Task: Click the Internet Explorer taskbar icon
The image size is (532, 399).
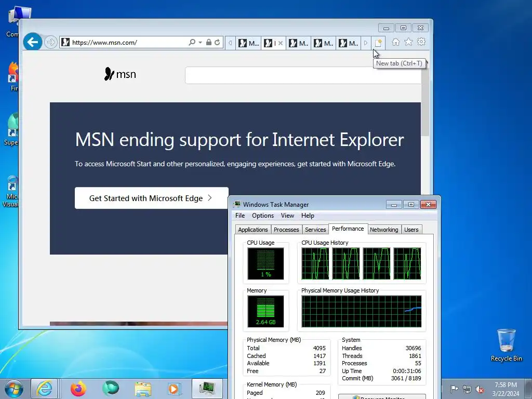Action: [45, 389]
